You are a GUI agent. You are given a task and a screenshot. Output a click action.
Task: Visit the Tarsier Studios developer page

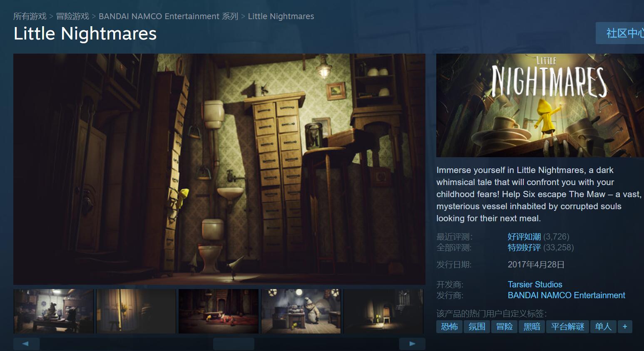[535, 284]
